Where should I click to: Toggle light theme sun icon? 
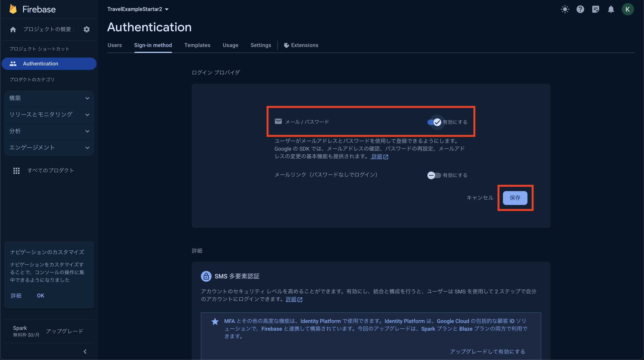click(x=565, y=9)
